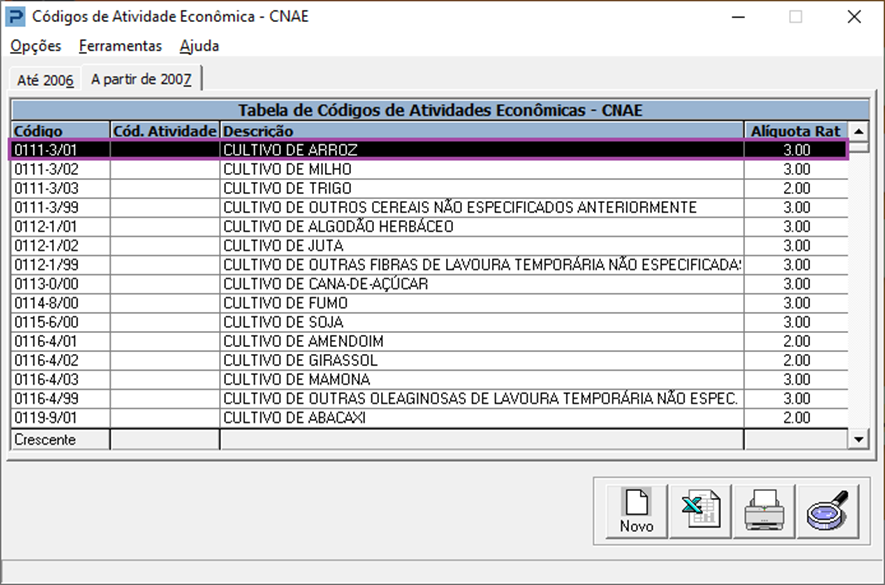Click the scrollbar up arrow
Image resolution: width=885 pixels, height=585 pixels.
point(858,132)
